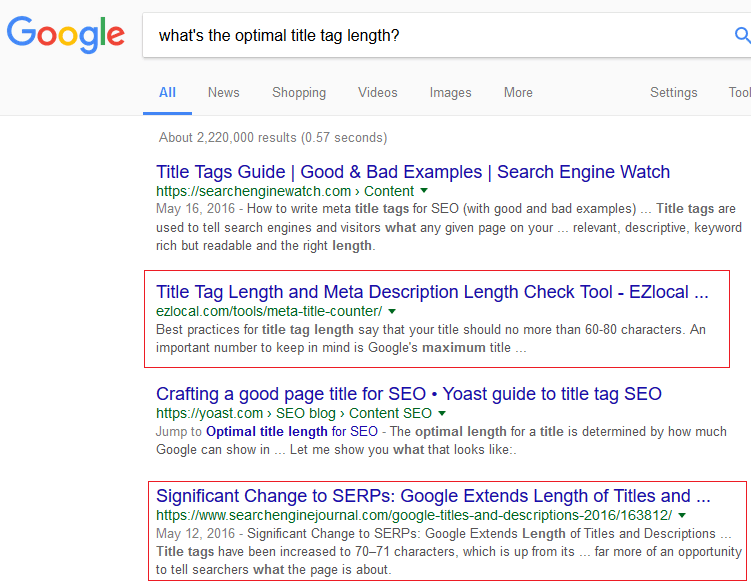
Task: Click the 'May 16, 2016' snippet date
Action: click(195, 209)
